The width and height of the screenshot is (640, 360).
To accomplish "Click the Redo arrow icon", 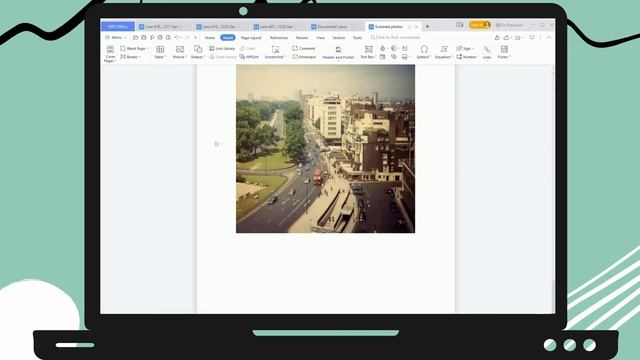I will tap(187, 38).
